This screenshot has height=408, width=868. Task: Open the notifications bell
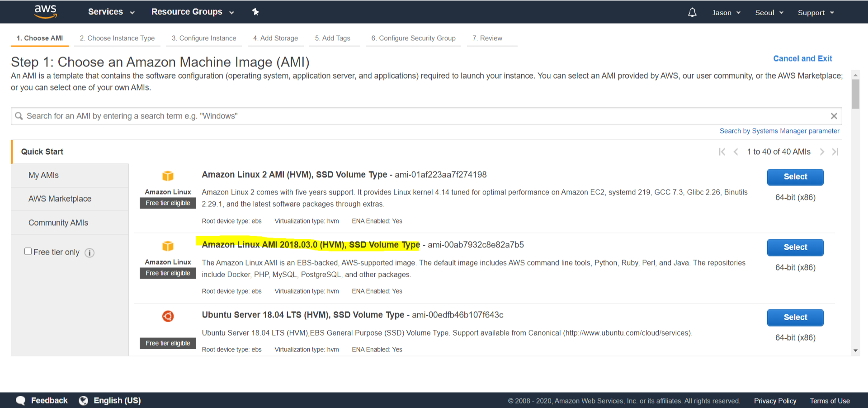692,12
